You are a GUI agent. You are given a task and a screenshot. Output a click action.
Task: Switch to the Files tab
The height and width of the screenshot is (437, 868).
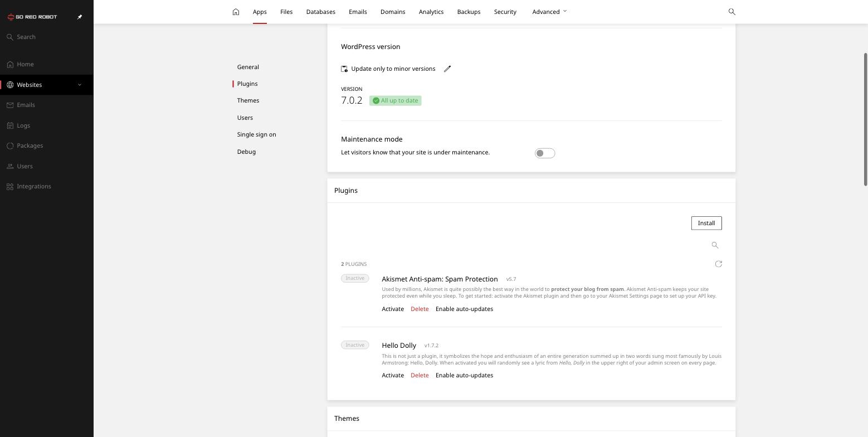(286, 12)
